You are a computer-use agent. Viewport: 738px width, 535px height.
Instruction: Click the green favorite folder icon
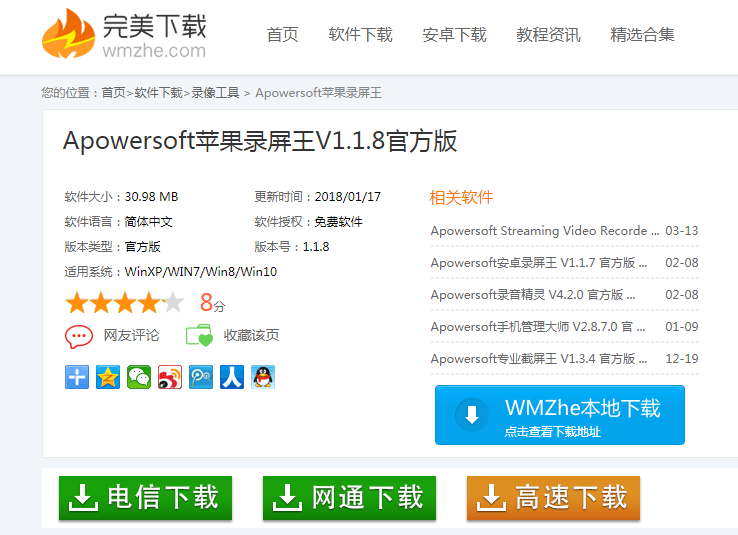pyautogui.click(x=200, y=335)
